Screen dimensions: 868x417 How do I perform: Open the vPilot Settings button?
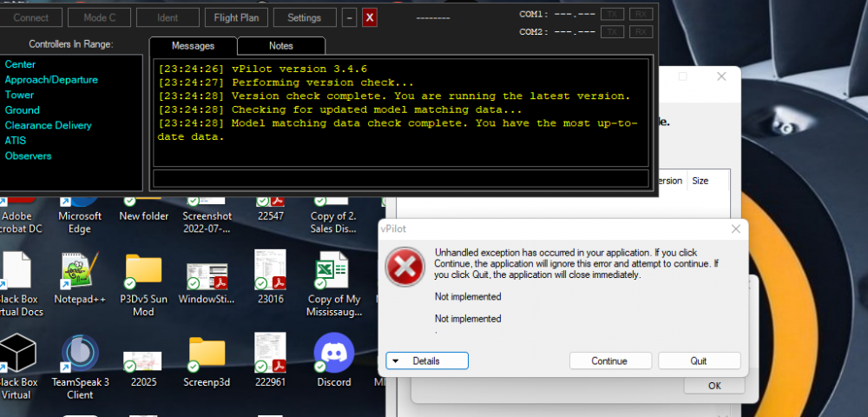(x=304, y=17)
